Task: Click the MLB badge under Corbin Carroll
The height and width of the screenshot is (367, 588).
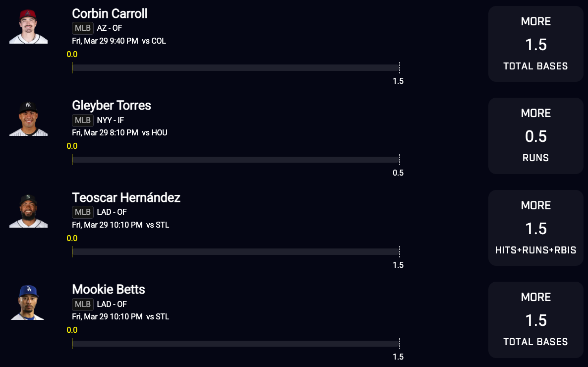Action: (83, 28)
